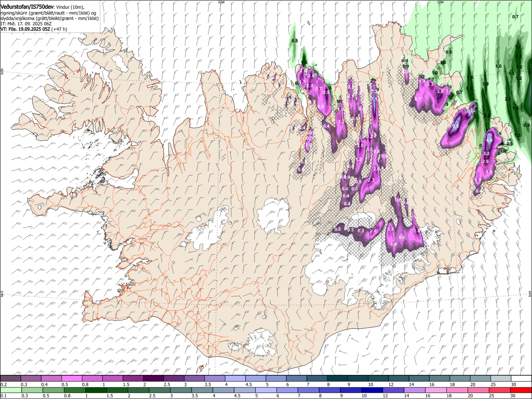Screen dimensions: 532x399
Task: Select the white swatch after 30 in upper legend
Action: click(521, 379)
